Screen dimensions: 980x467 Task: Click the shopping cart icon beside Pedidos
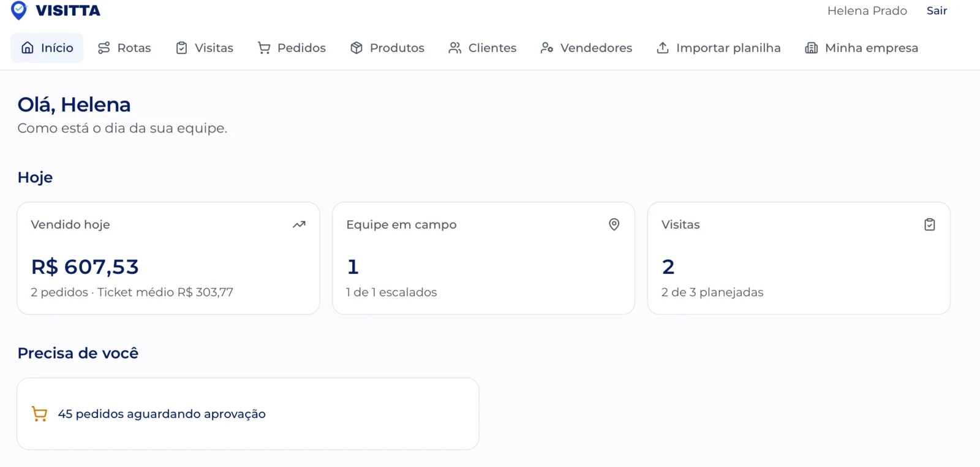[264, 48]
